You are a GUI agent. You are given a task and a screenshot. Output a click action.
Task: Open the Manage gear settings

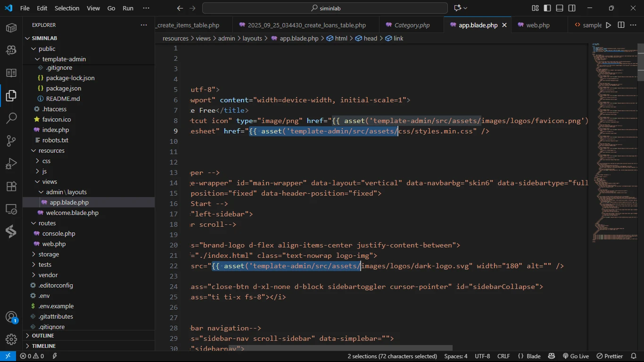click(x=11, y=339)
